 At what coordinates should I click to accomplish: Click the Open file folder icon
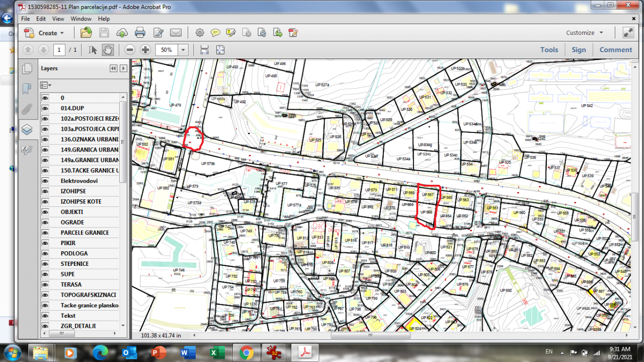coord(86,33)
